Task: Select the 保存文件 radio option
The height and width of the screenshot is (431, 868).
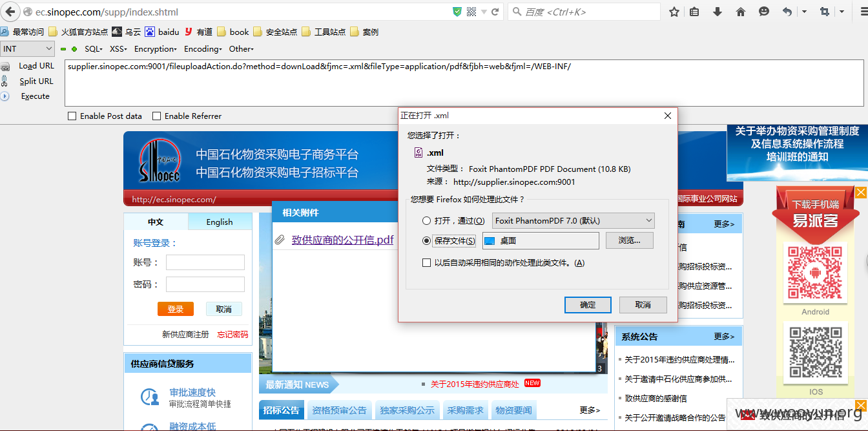Action: 426,241
